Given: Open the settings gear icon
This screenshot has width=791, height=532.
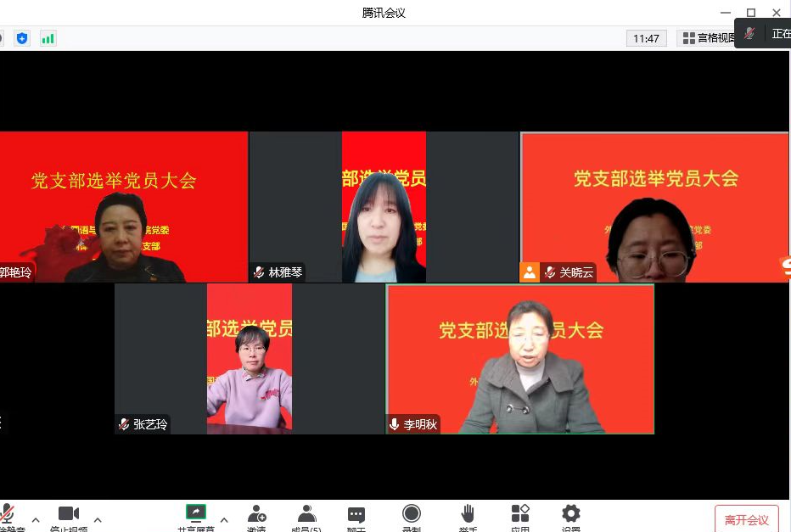Looking at the screenshot, I should pyautogui.click(x=571, y=514).
